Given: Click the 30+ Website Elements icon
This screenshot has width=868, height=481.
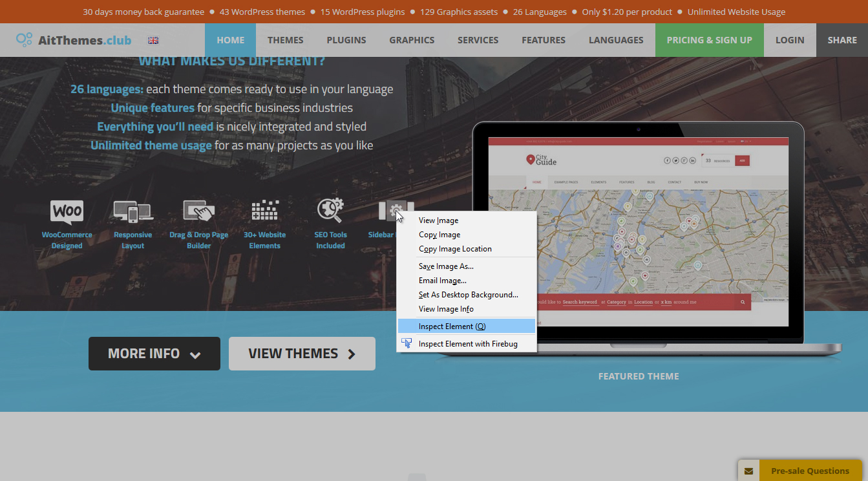Looking at the screenshot, I should [x=265, y=211].
